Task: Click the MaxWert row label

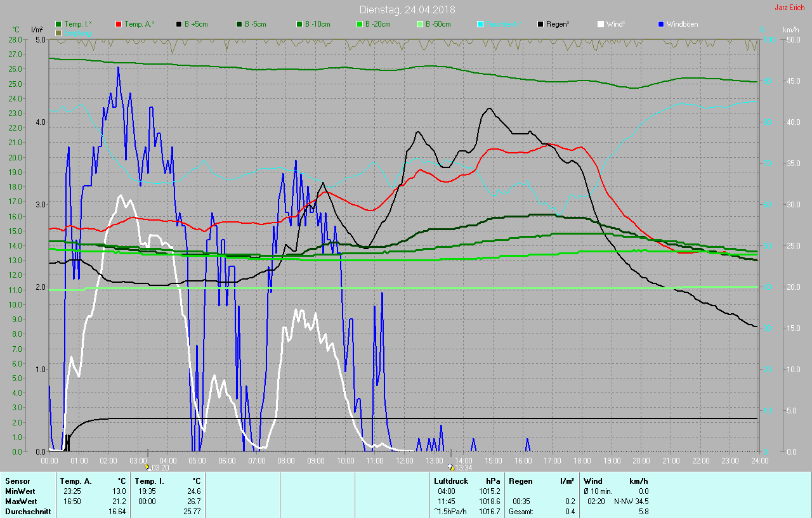Action: tap(22, 502)
